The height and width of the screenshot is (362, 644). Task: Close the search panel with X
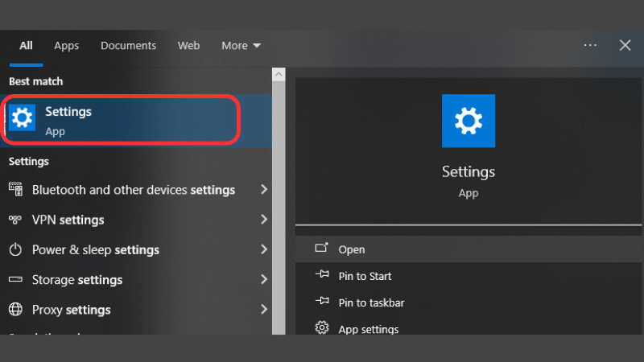(625, 45)
